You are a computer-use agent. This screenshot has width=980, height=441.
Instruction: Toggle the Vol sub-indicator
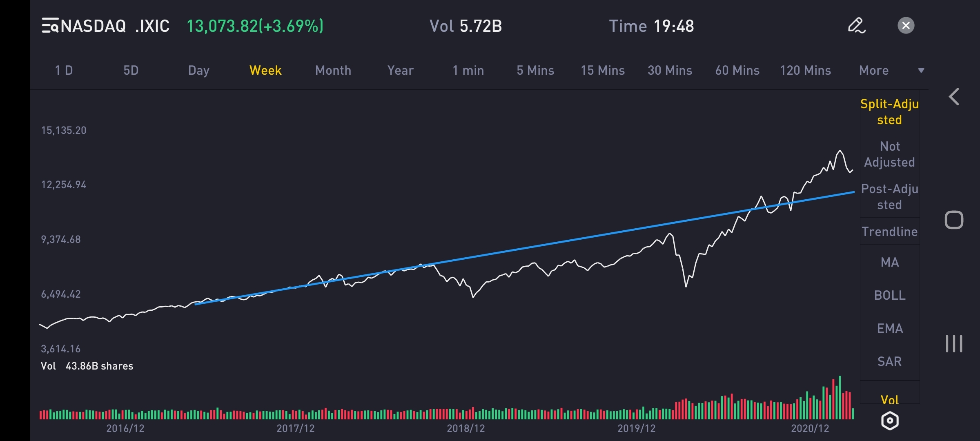tap(890, 399)
